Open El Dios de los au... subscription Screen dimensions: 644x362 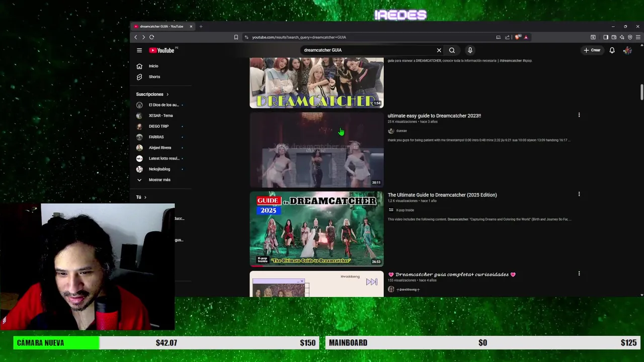coord(160,105)
